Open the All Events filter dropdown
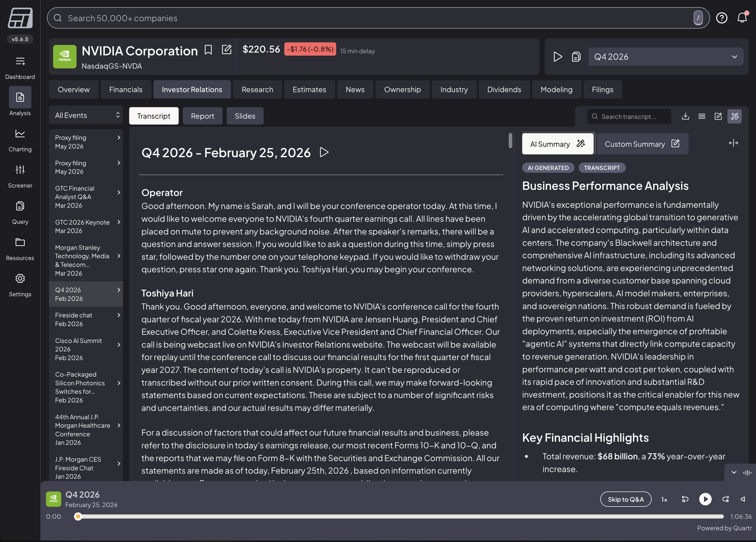Image resolution: width=756 pixels, height=542 pixels. point(86,115)
